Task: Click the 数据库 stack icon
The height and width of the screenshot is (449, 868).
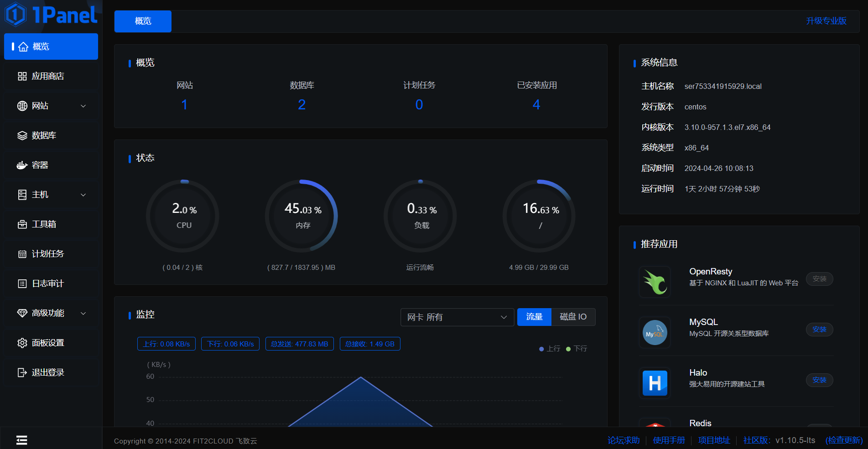Action: click(x=22, y=135)
